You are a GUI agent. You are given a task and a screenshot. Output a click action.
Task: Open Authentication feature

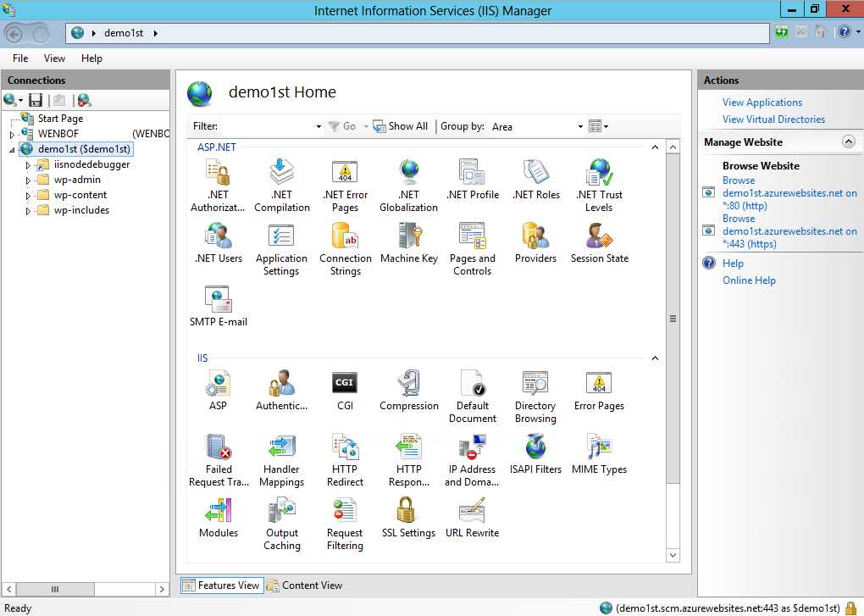281,390
